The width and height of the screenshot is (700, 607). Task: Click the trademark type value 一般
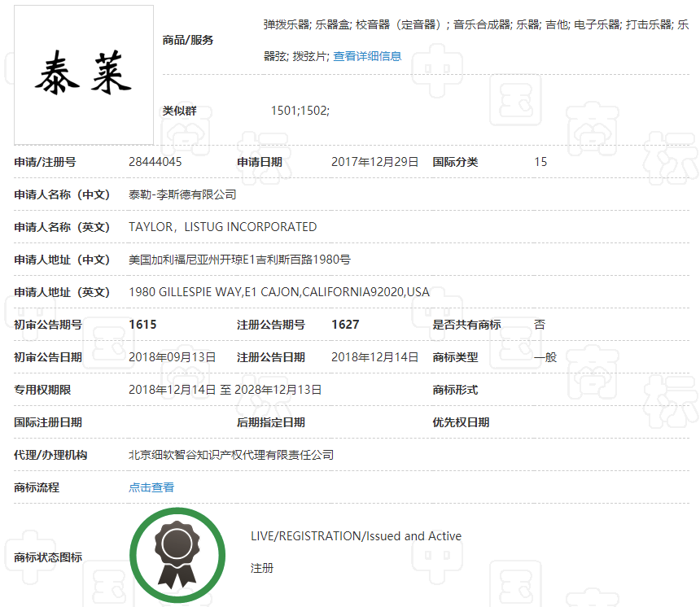pos(545,357)
